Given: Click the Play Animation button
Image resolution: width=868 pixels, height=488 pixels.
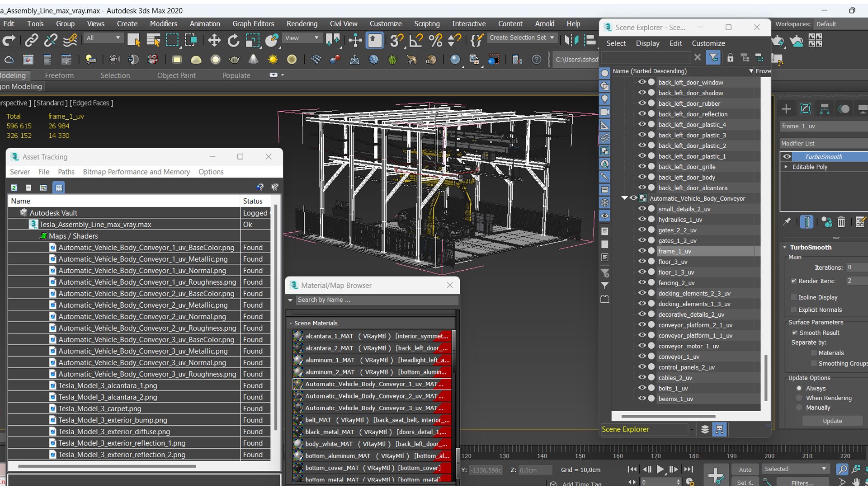Looking at the screenshot, I should [x=660, y=469].
